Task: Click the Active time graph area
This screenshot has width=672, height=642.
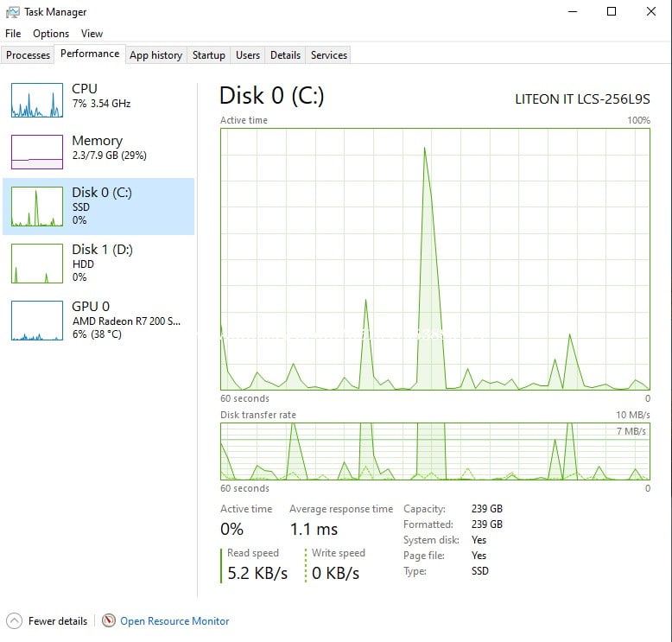Action: coord(434,259)
